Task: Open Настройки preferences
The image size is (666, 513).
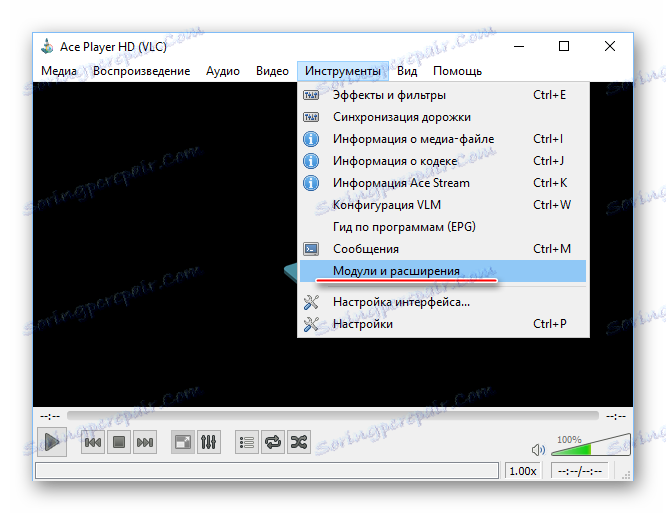Action: pyautogui.click(x=443, y=324)
